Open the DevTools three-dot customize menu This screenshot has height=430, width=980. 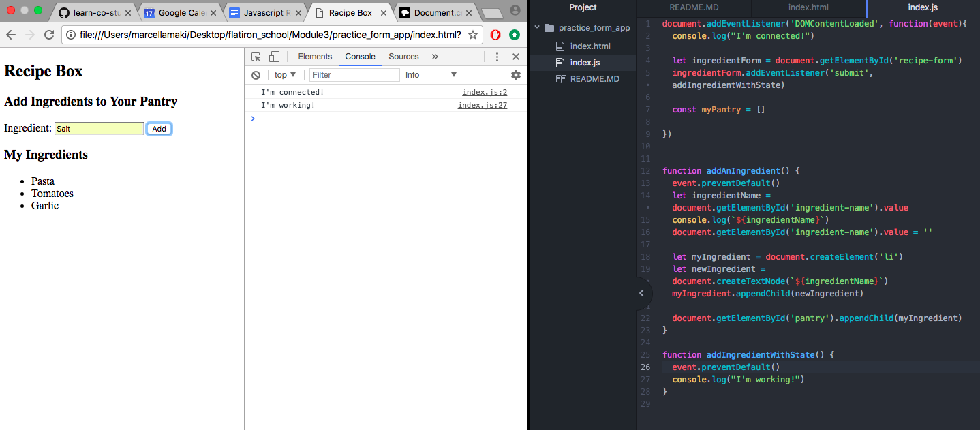(x=497, y=57)
